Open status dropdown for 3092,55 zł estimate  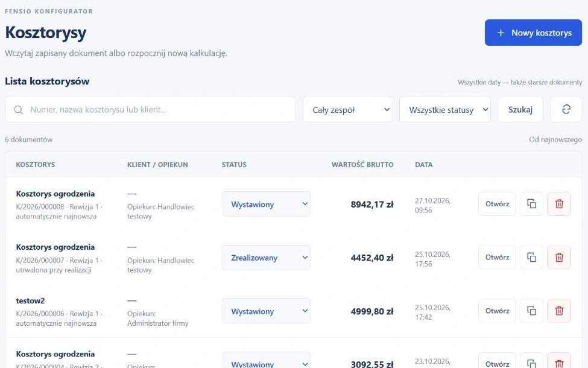266,361
